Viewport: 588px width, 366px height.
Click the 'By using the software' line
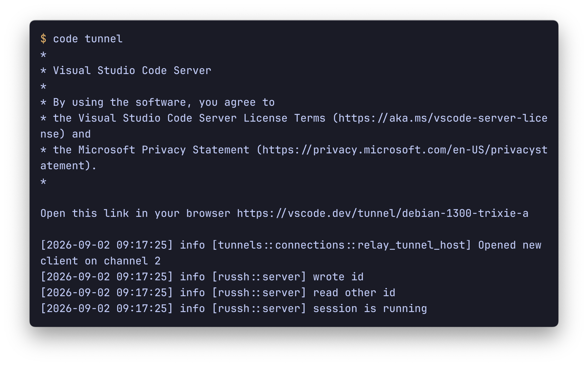click(158, 102)
